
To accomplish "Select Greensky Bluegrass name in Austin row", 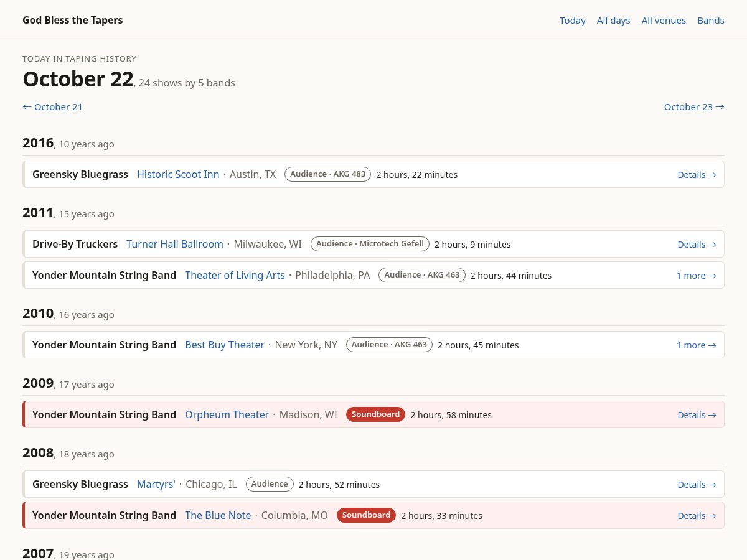I will (80, 174).
